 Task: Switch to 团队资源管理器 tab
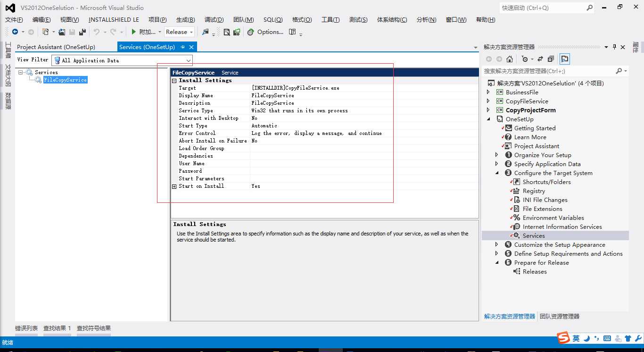[x=560, y=316]
